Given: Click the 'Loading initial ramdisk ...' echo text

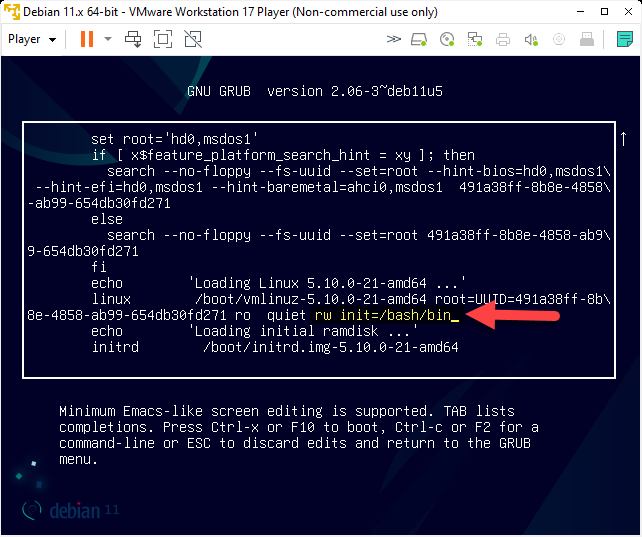Looking at the screenshot, I should [303, 331].
